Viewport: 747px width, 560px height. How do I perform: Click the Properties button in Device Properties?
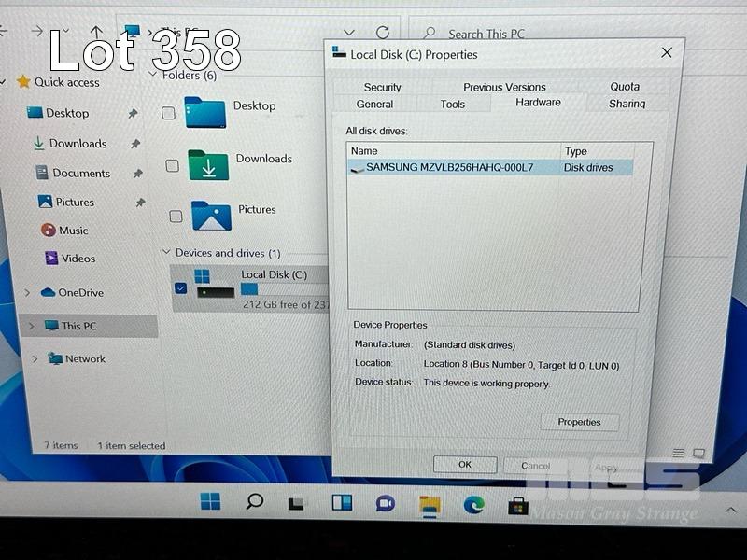point(579,422)
